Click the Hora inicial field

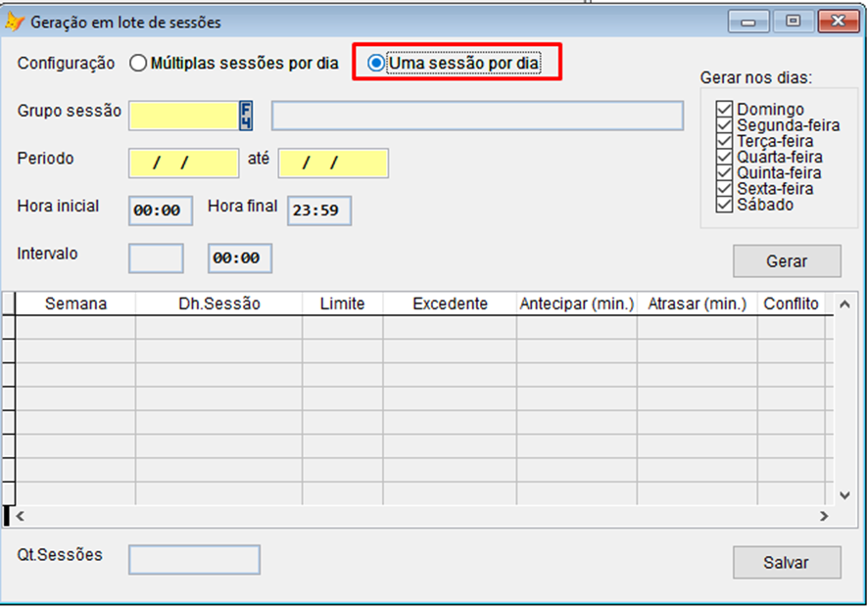(x=161, y=210)
